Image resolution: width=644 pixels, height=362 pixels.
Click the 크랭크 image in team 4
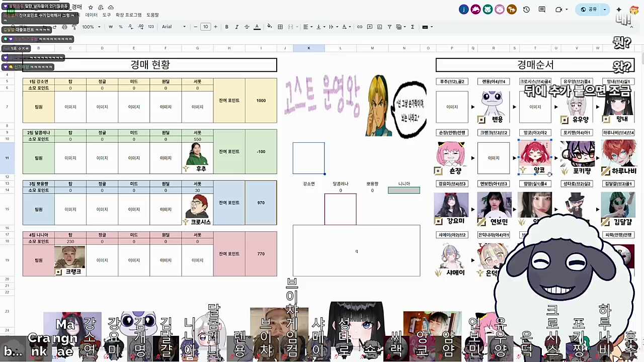[x=70, y=260]
